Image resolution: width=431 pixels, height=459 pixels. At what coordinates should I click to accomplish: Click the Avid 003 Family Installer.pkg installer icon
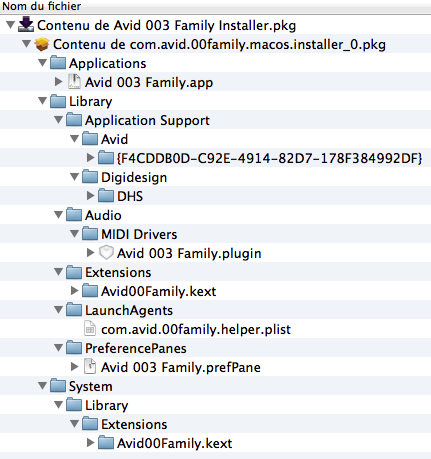[26, 25]
